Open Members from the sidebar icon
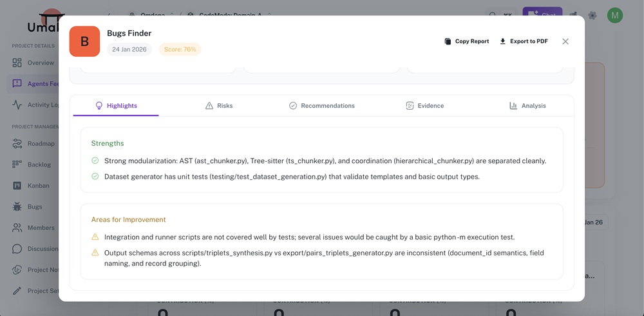The width and height of the screenshot is (644, 316). [17, 228]
